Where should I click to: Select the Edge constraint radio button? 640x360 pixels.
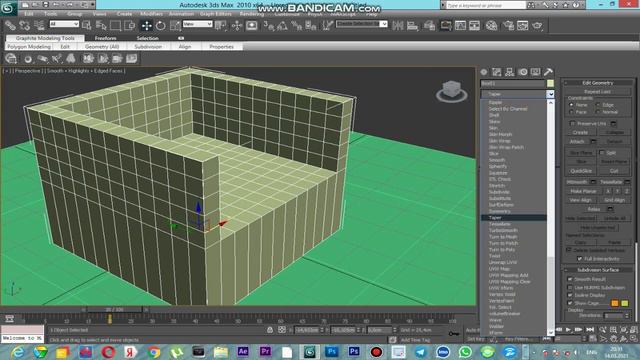click(598, 105)
